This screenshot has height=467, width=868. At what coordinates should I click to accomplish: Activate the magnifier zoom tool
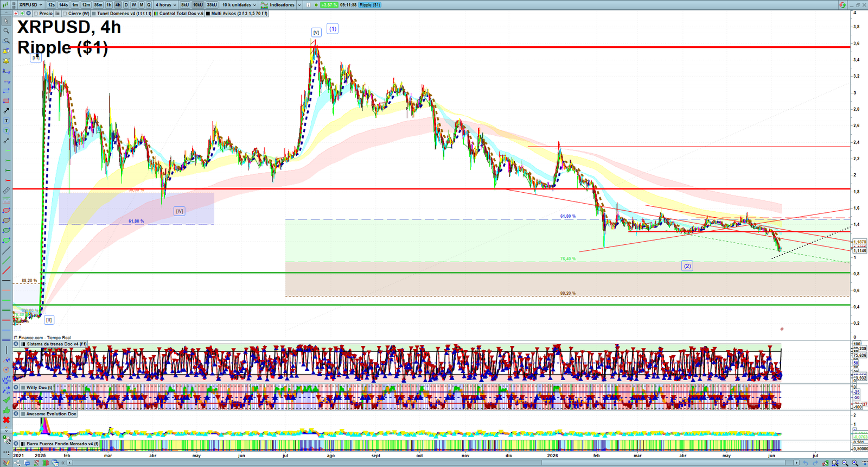(x=6, y=31)
